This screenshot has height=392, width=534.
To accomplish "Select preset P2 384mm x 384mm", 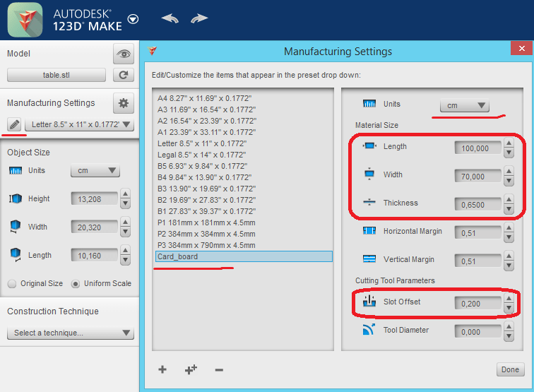I will pos(206,234).
